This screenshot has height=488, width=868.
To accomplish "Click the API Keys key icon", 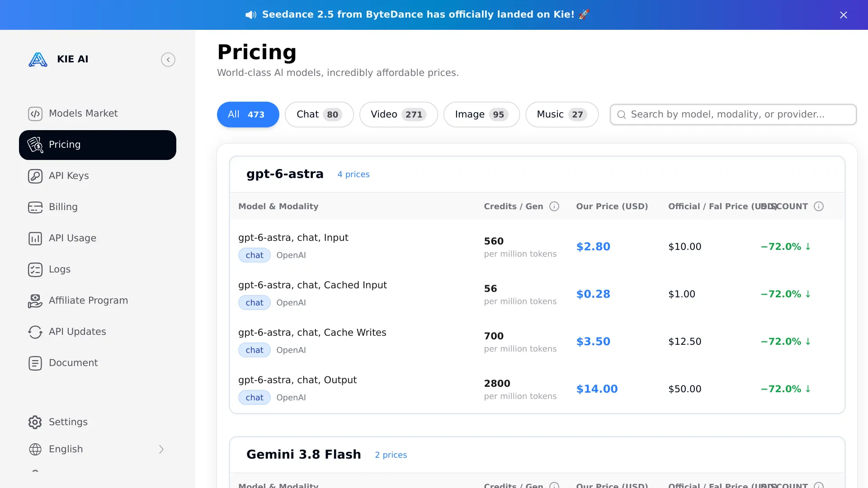I will point(35,176).
